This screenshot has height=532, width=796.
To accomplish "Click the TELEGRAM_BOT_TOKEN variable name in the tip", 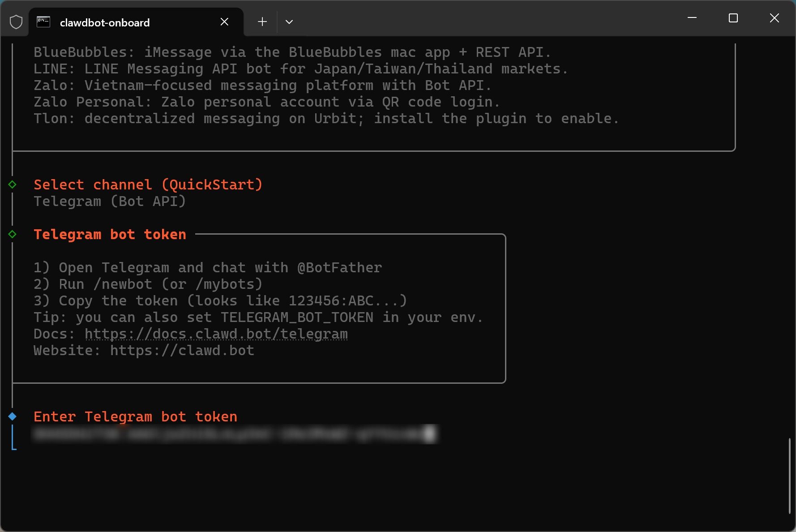I will 297,317.
